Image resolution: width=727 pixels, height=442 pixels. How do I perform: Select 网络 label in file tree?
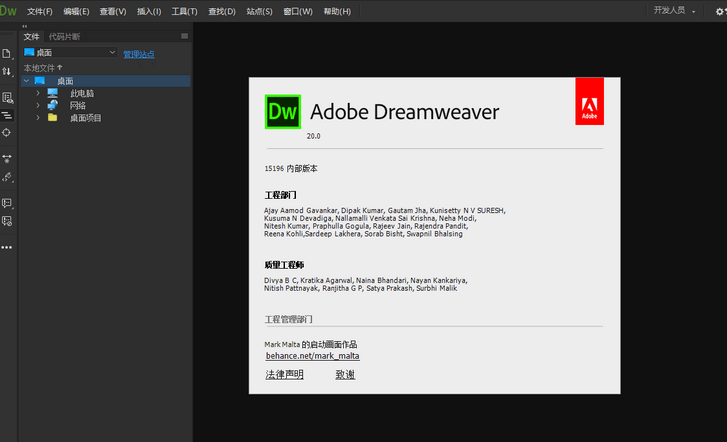point(78,106)
